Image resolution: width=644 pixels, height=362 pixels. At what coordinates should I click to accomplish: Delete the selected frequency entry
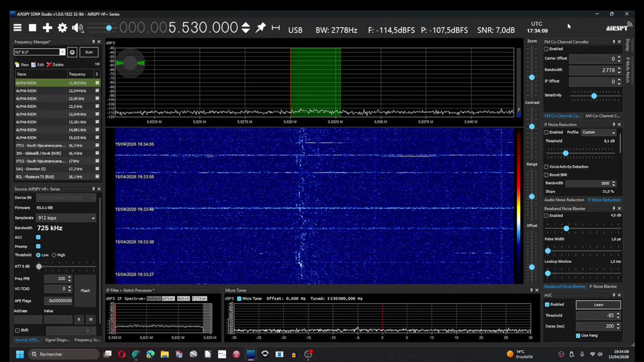55,64
